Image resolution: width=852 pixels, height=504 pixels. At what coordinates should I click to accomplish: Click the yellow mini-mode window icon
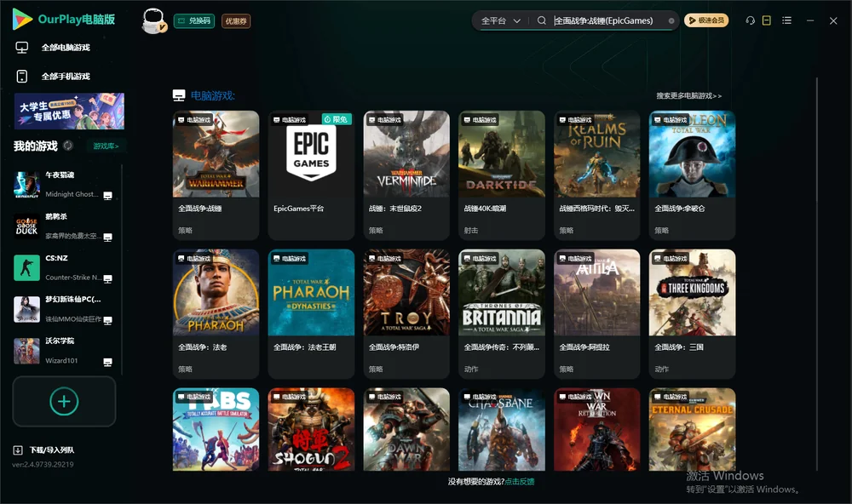coord(766,20)
